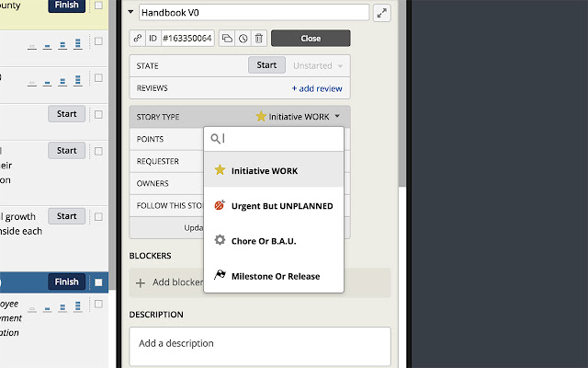
Task: Tick the checkbox in the highlighted blue story row
Action: [x=98, y=282]
